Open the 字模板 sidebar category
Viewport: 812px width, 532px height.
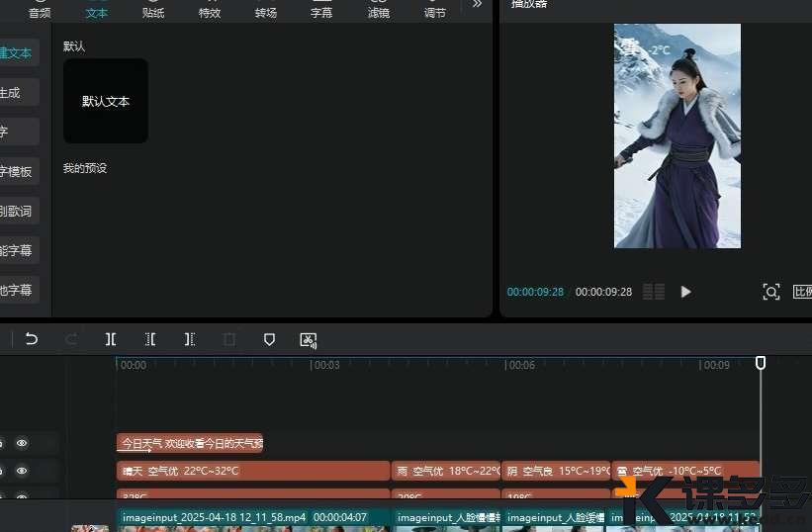17,171
